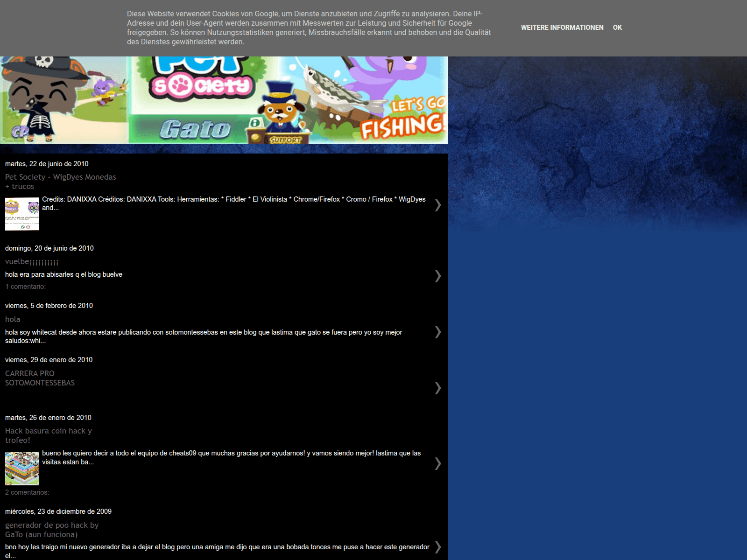Select date text 'viernes, 5 de febrero de 2010'
Image resolution: width=747 pixels, height=560 pixels.
49,306
